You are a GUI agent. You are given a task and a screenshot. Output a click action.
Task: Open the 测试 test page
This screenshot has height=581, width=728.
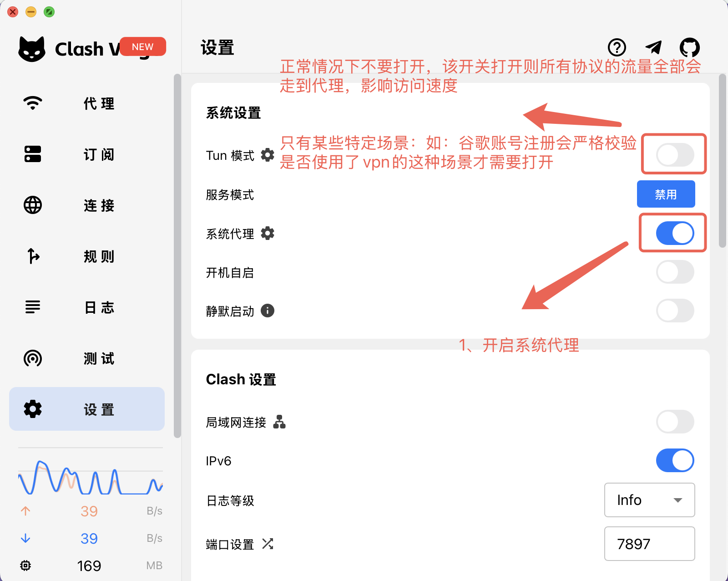(87, 358)
